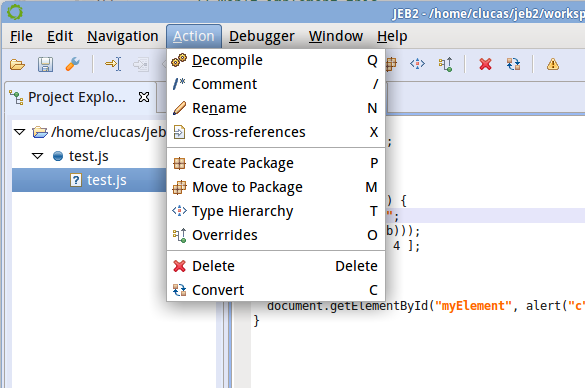Click the wrench settings toolbar icon

[73, 64]
